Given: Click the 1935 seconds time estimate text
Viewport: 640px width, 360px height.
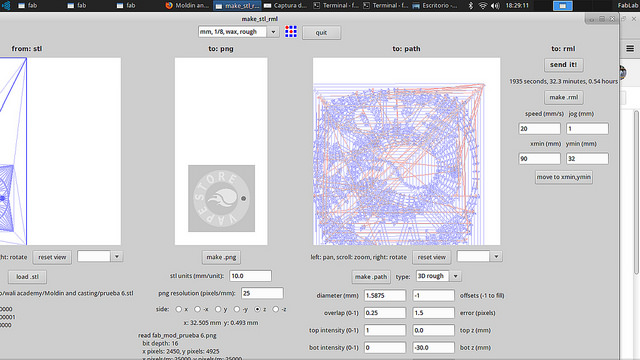Looking at the screenshot, I should pos(563,82).
